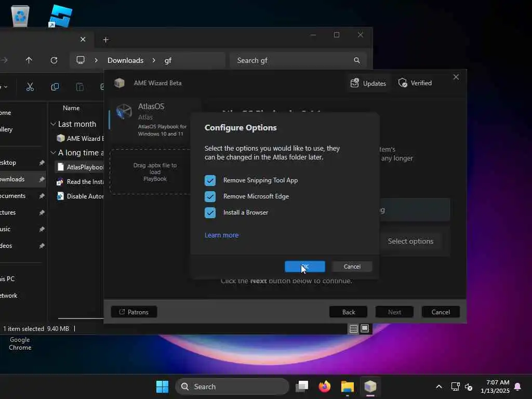Confirm options with the OK button
This screenshot has height=399, width=532.
[304, 267]
